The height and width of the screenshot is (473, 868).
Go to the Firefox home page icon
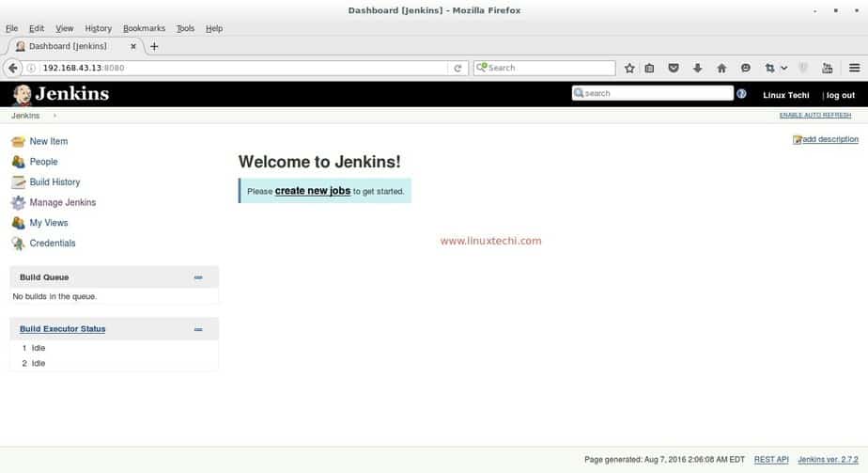[x=721, y=68]
